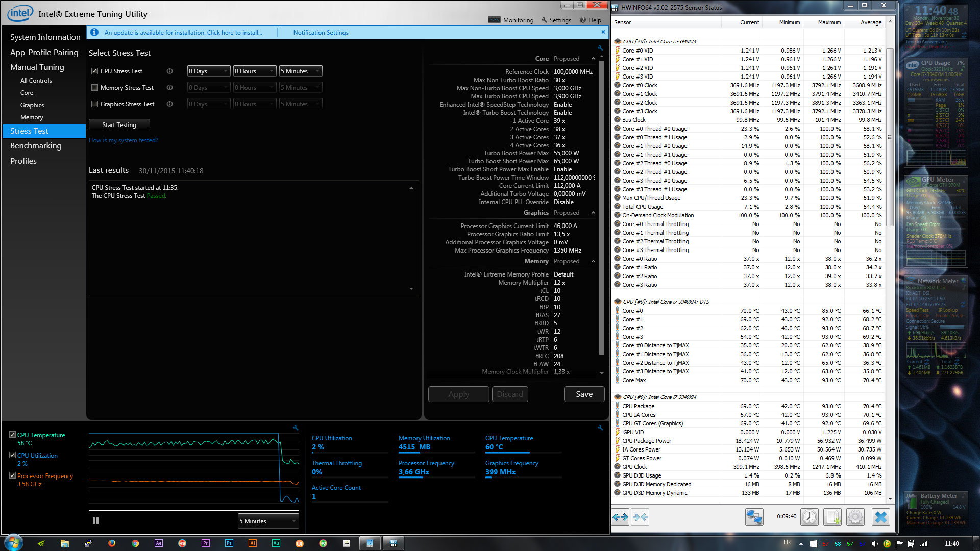
Task: Toggle Processor Frequency graph checkbox
Action: 12,475
